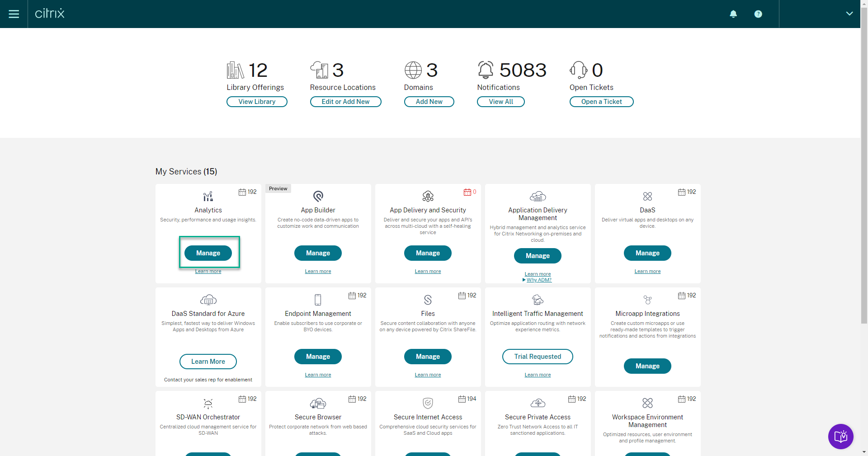Click the Secure Browser card title

(x=318, y=417)
